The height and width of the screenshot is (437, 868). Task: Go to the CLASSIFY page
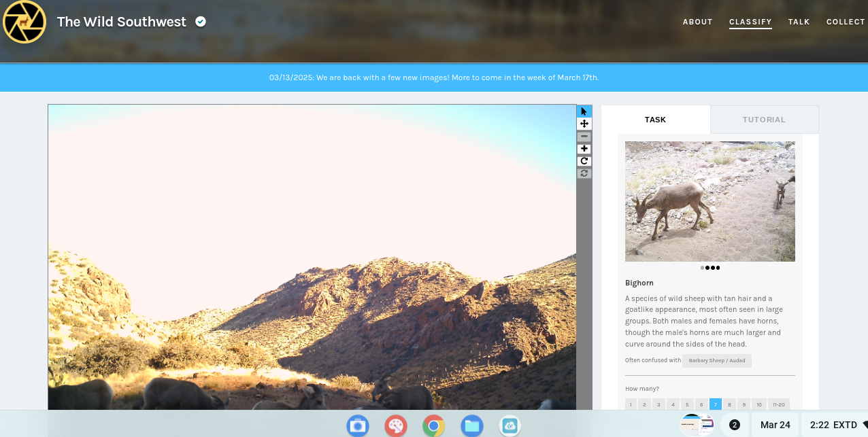coord(750,22)
